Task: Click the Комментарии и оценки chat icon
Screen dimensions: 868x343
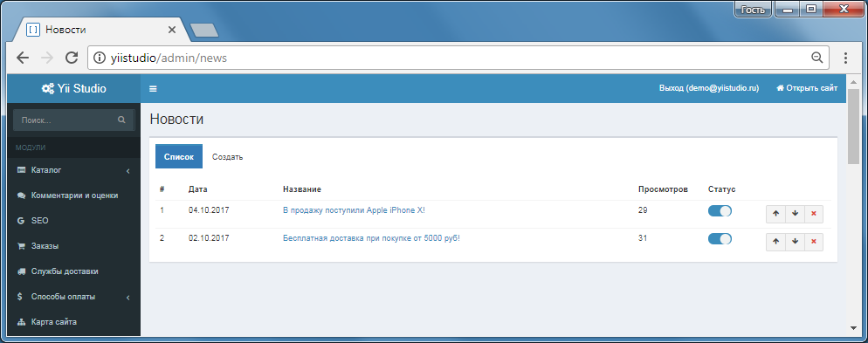Action: pos(21,196)
